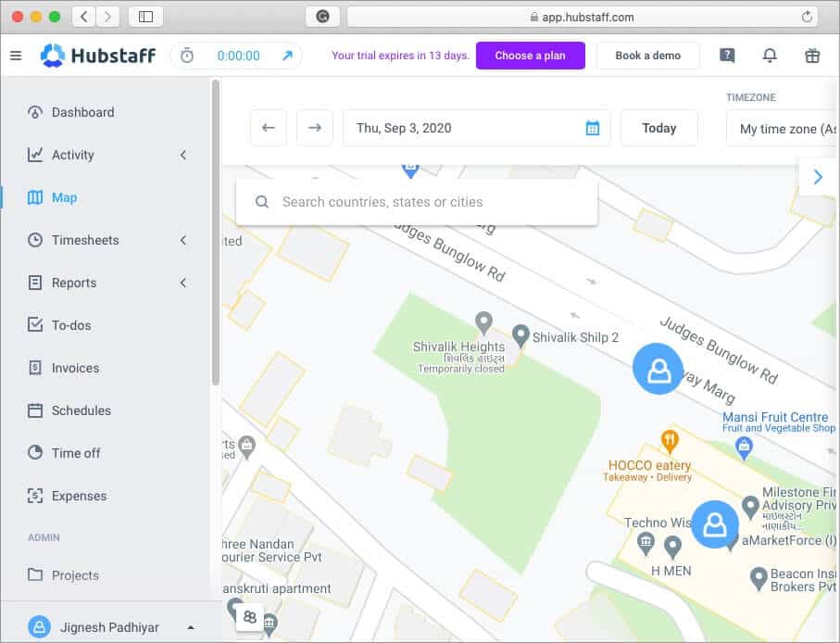Screen dimensions: 840x643
Task: Click the Today button
Action: (x=658, y=128)
